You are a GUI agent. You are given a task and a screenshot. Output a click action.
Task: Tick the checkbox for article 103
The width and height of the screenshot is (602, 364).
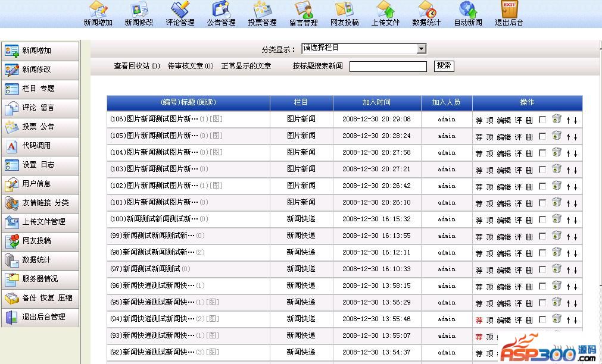[x=542, y=170]
